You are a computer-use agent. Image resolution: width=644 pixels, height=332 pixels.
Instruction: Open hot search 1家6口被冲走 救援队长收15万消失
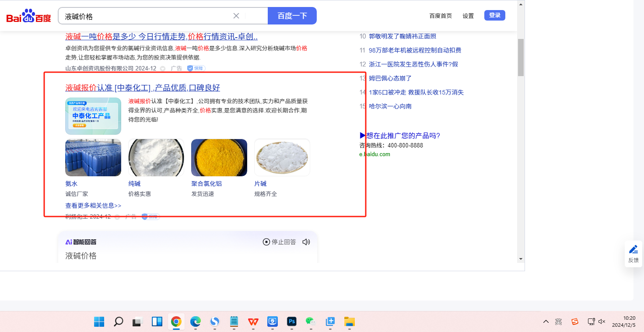click(x=416, y=92)
